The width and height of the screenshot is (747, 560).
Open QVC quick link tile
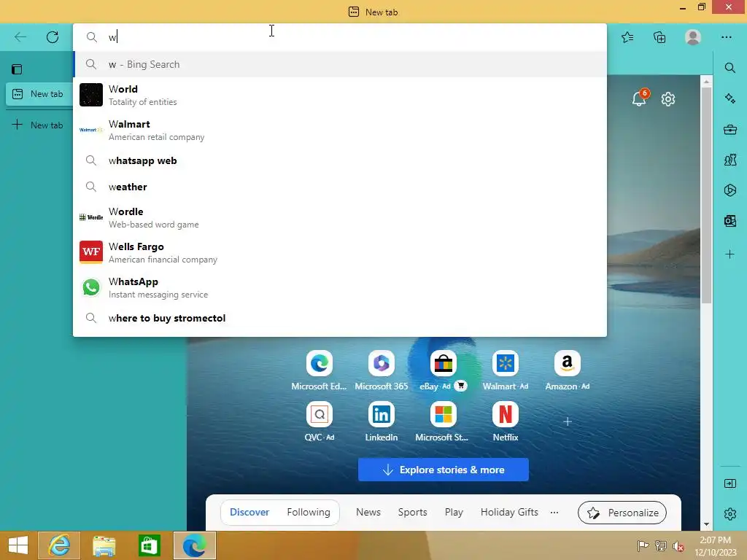[320, 421]
